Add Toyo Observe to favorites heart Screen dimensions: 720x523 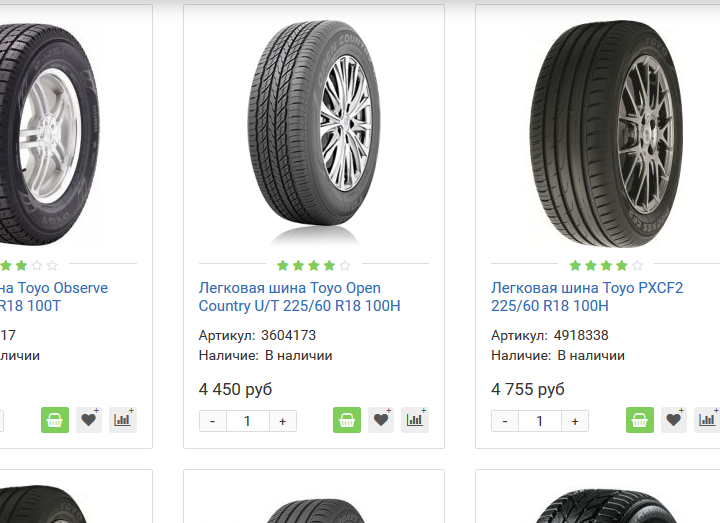tap(89, 420)
